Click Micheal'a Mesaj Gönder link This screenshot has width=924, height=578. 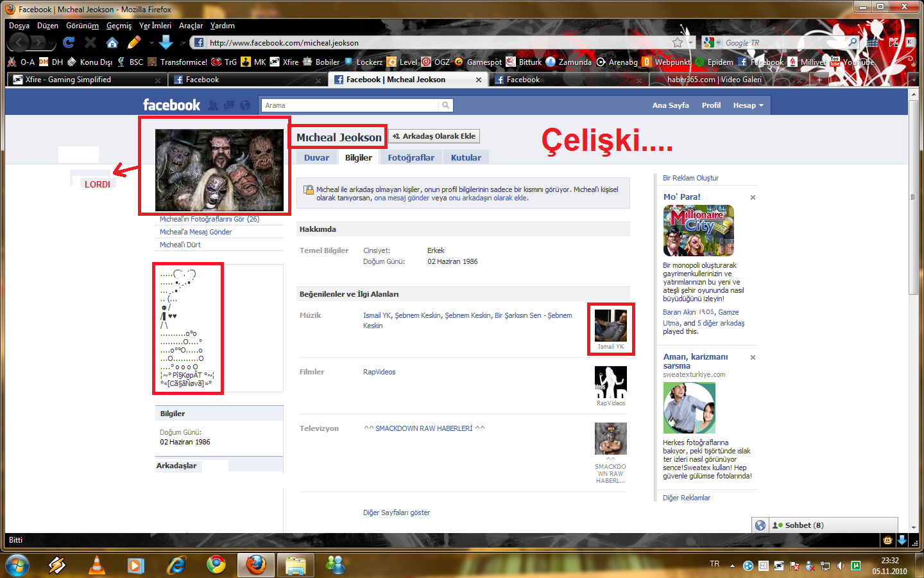[x=196, y=232]
